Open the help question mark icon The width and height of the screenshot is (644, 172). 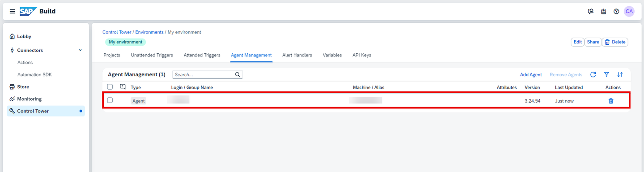616,12
